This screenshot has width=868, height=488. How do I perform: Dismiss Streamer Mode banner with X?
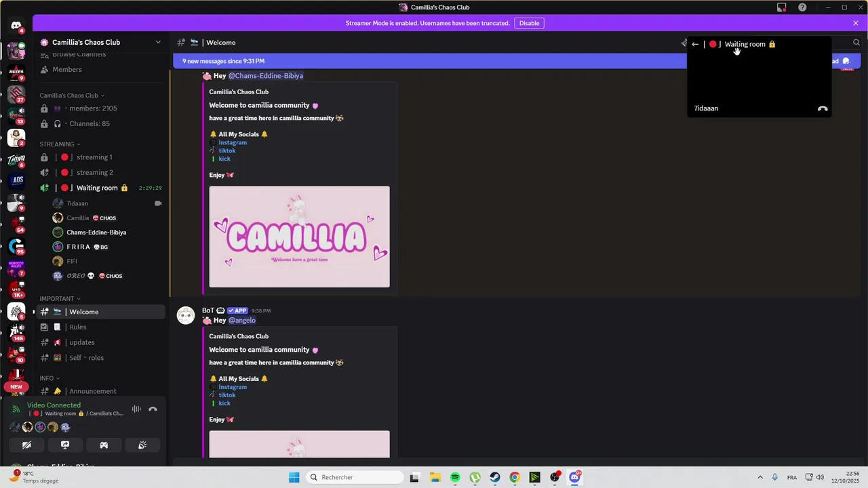(x=856, y=23)
